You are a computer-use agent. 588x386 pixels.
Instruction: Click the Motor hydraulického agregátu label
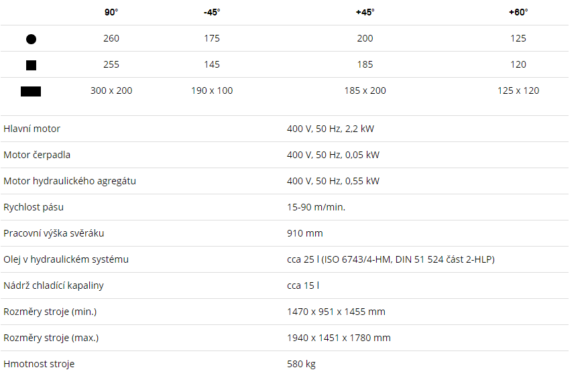70,182
